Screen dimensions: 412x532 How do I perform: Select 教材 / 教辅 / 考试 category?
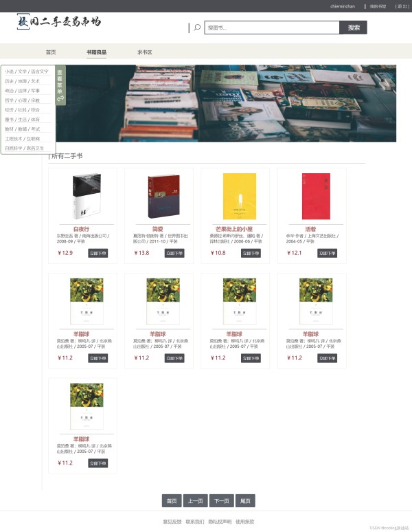23,129
